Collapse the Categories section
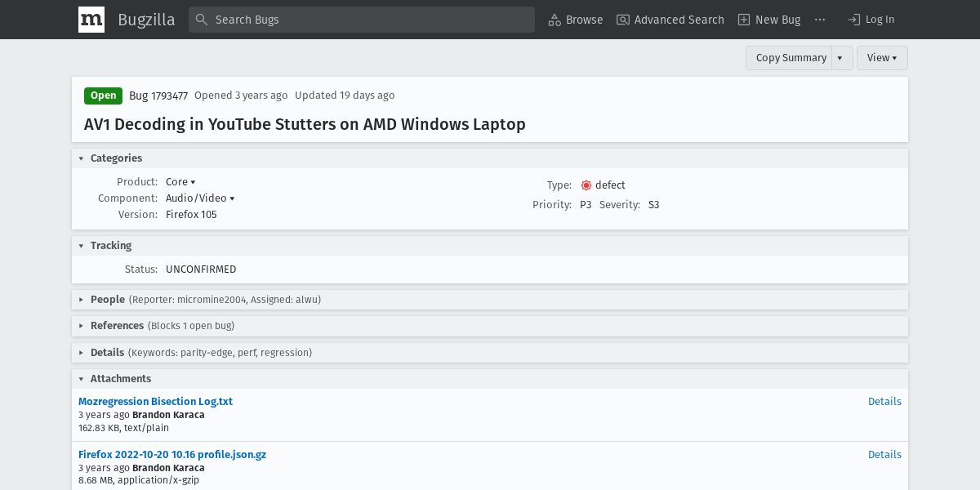The image size is (980, 490). click(81, 158)
